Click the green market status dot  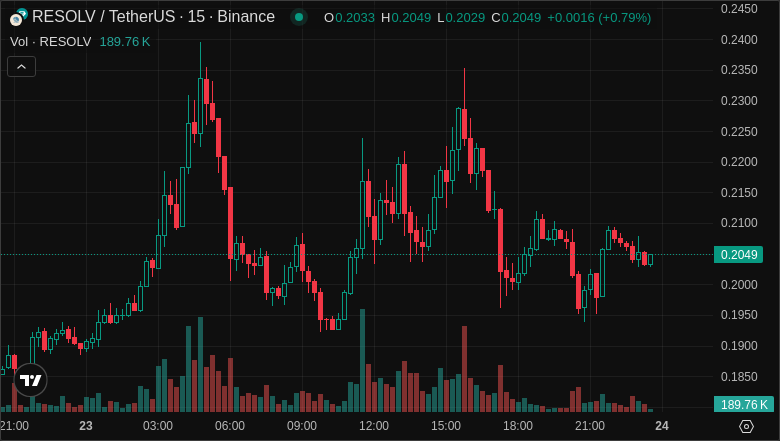tap(299, 17)
